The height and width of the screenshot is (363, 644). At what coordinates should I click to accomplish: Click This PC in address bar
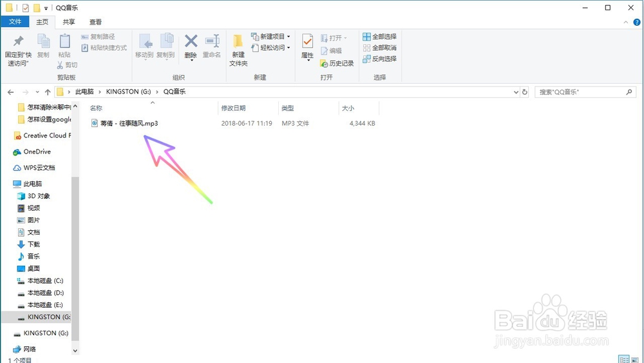pos(84,92)
